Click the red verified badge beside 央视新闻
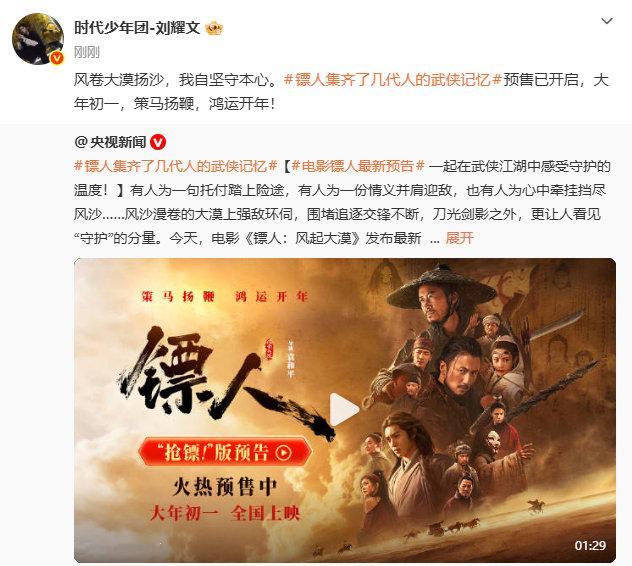632x566 pixels. [x=158, y=142]
